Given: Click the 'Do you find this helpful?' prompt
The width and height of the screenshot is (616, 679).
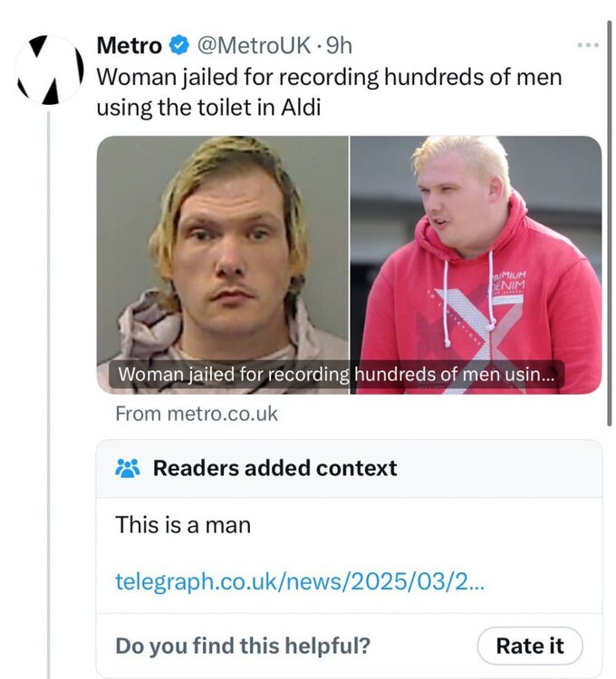Looking at the screenshot, I should tap(243, 646).
